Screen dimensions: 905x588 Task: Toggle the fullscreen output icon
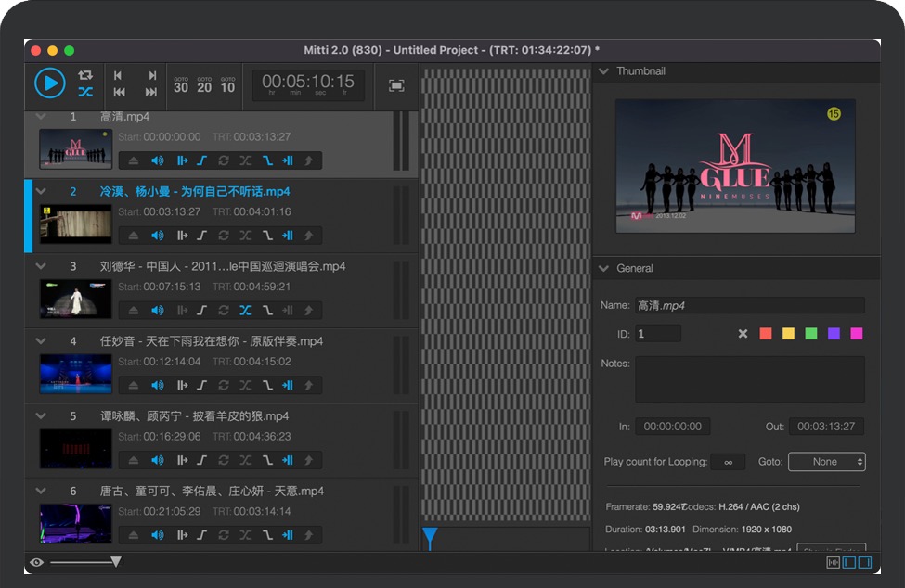[x=396, y=85]
